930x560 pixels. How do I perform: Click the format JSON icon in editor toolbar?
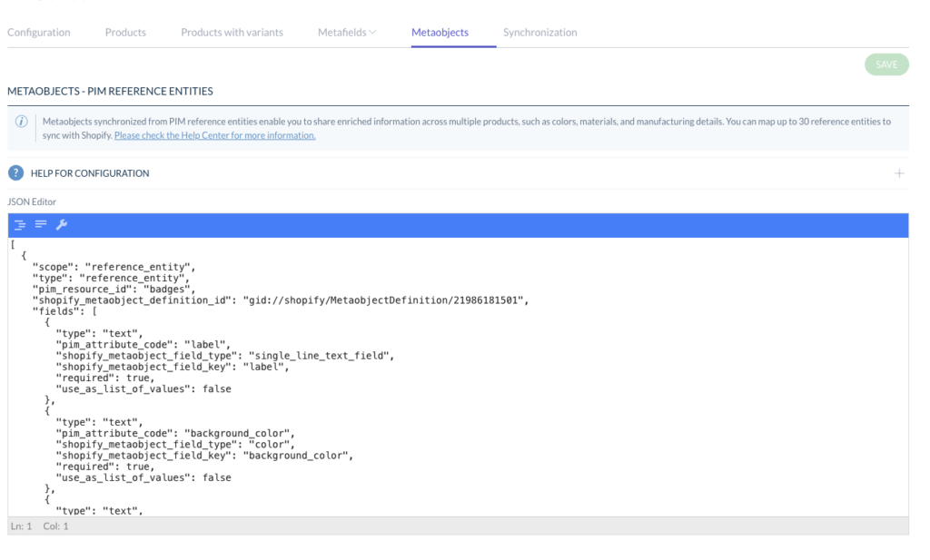coord(19,225)
